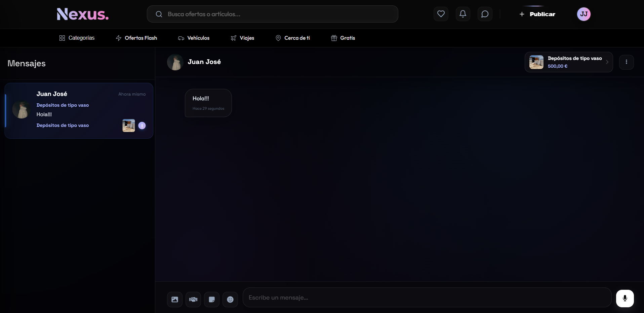644x313 pixels.
Task: Click the "Hola!!!" message bubble in the chat
Action: pyautogui.click(x=208, y=103)
